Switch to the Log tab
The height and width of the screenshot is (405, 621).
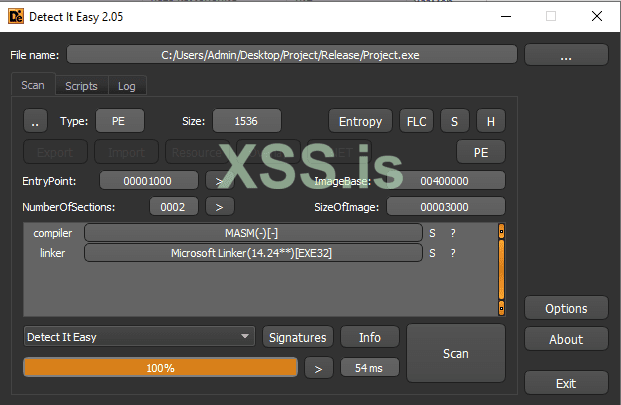click(127, 86)
